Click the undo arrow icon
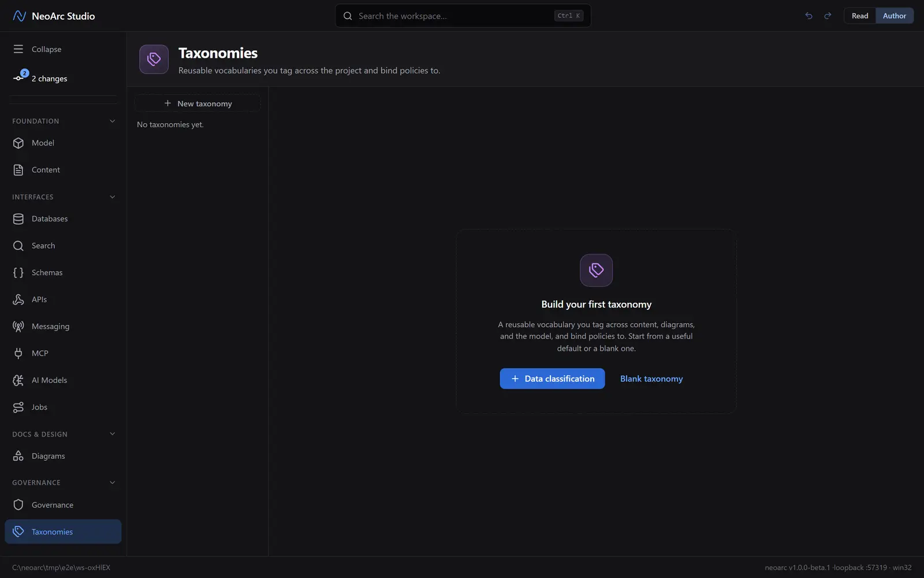Screen dimensions: 924x578 [808, 16]
